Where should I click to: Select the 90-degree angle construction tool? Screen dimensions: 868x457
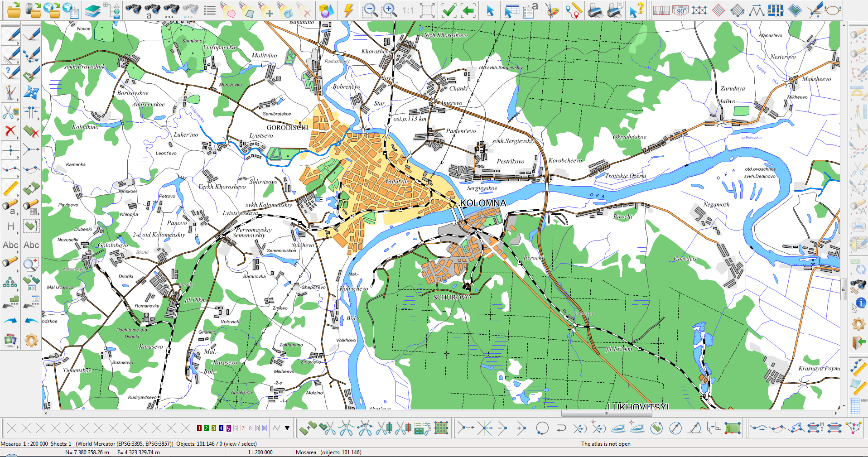[680, 10]
